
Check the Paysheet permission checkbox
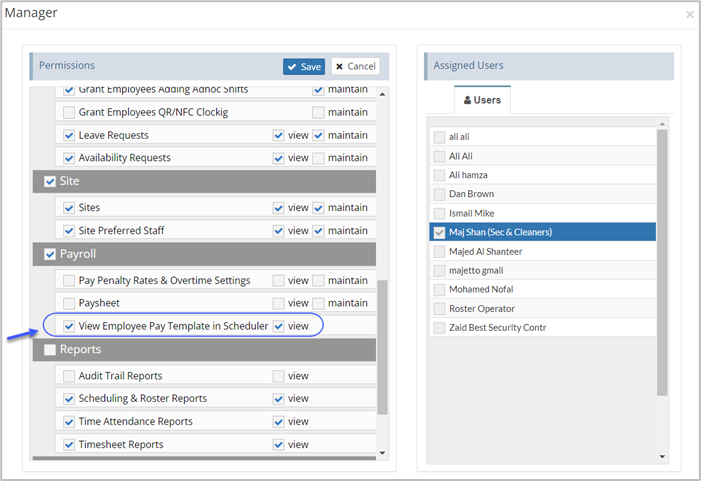click(x=69, y=303)
